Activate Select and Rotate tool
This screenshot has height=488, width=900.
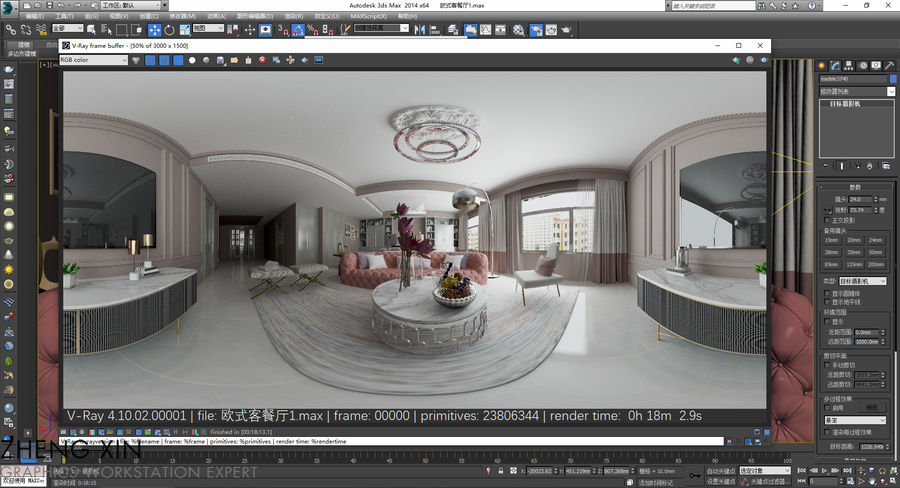pos(169,30)
